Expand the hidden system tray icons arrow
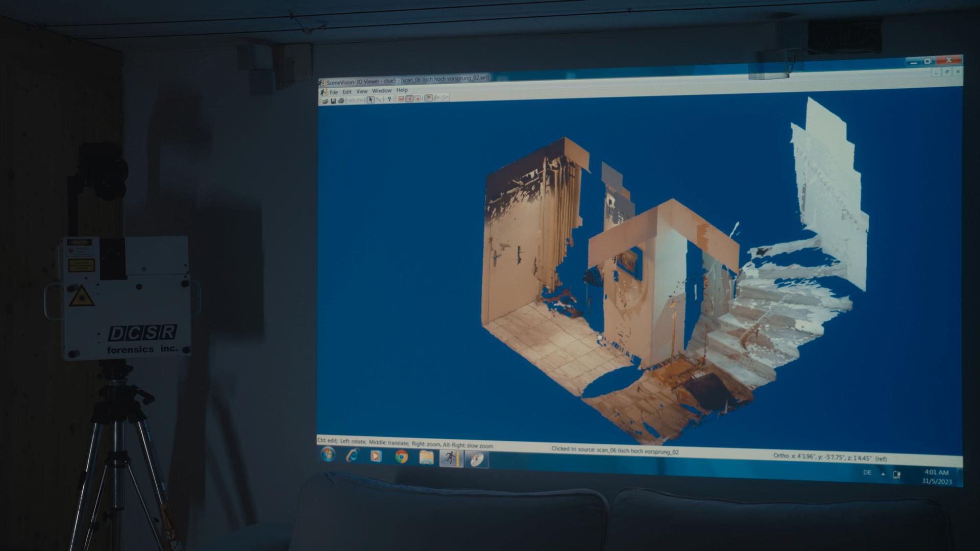Screen dimensions: 980x551 coord(883,474)
